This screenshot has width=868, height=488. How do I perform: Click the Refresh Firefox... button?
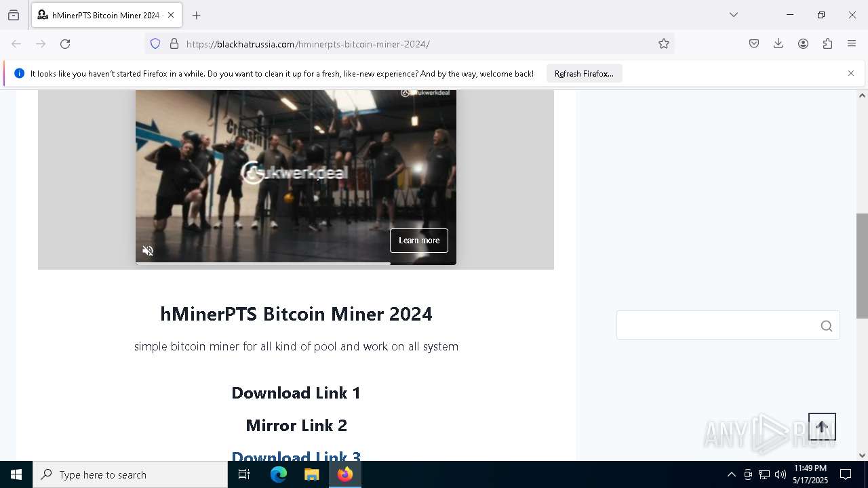tap(584, 73)
